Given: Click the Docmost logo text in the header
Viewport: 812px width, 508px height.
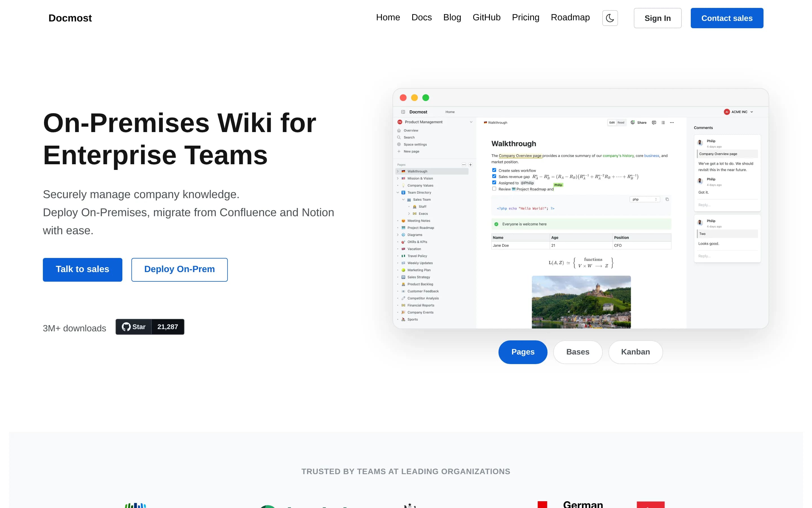Looking at the screenshot, I should [x=70, y=18].
